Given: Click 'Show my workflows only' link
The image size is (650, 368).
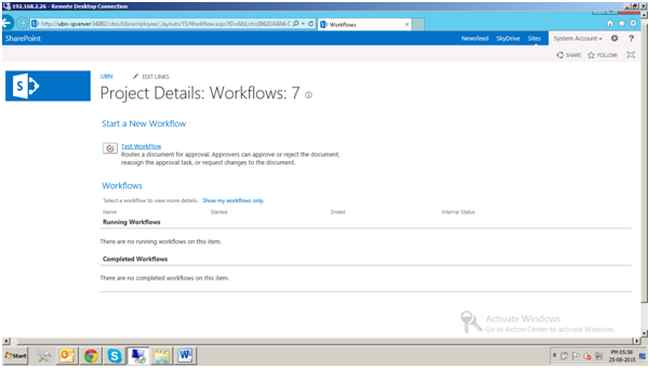Looking at the screenshot, I should [233, 201].
